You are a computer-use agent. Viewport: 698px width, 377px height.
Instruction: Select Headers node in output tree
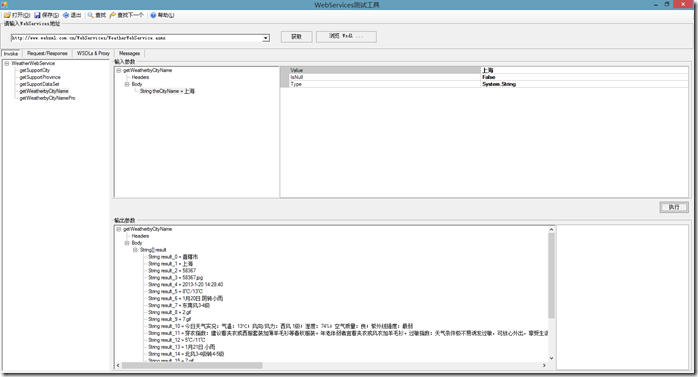pos(140,236)
